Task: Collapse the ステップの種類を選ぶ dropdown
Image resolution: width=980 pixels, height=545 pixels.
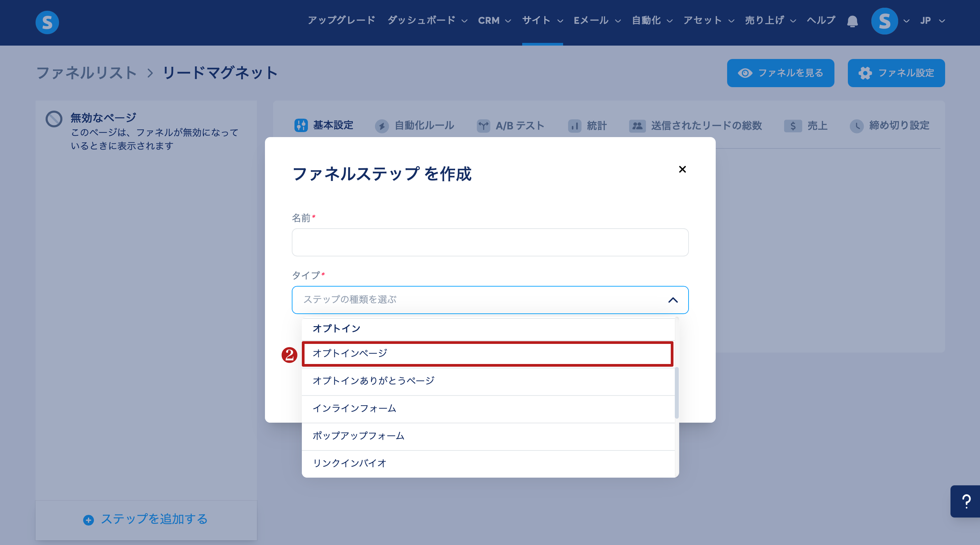Action: click(x=673, y=300)
